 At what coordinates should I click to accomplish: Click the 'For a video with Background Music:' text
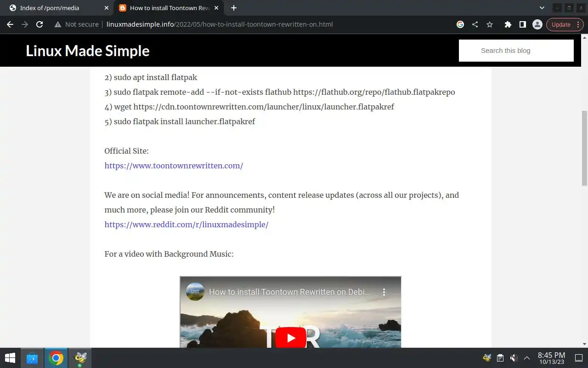click(169, 254)
